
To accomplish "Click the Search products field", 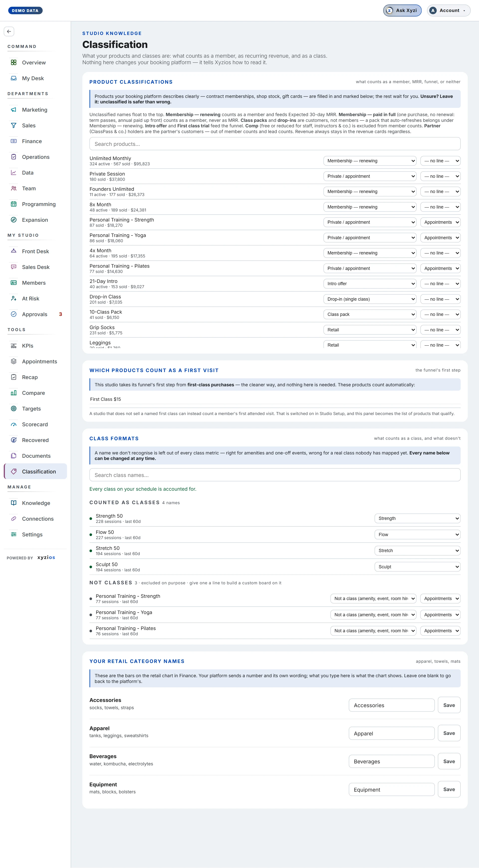I will click(275, 144).
